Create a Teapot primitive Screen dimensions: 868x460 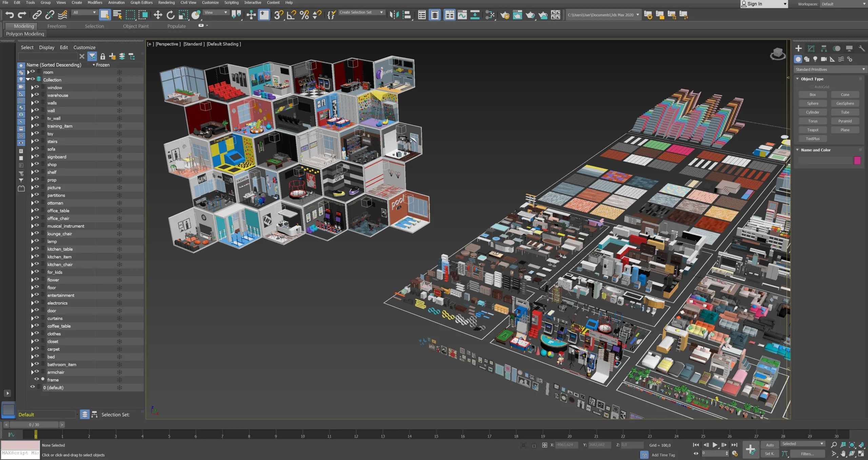pyautogui.click(x=812, y=130)
